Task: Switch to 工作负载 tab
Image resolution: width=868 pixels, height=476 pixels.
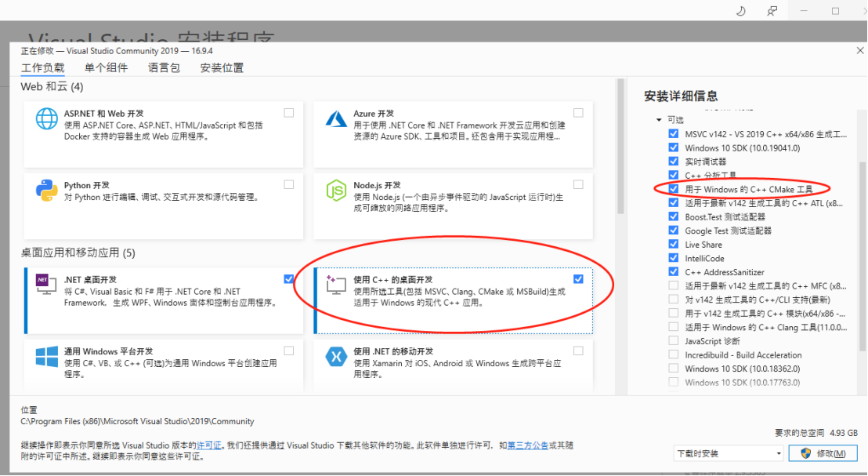Action: [42, 67]
